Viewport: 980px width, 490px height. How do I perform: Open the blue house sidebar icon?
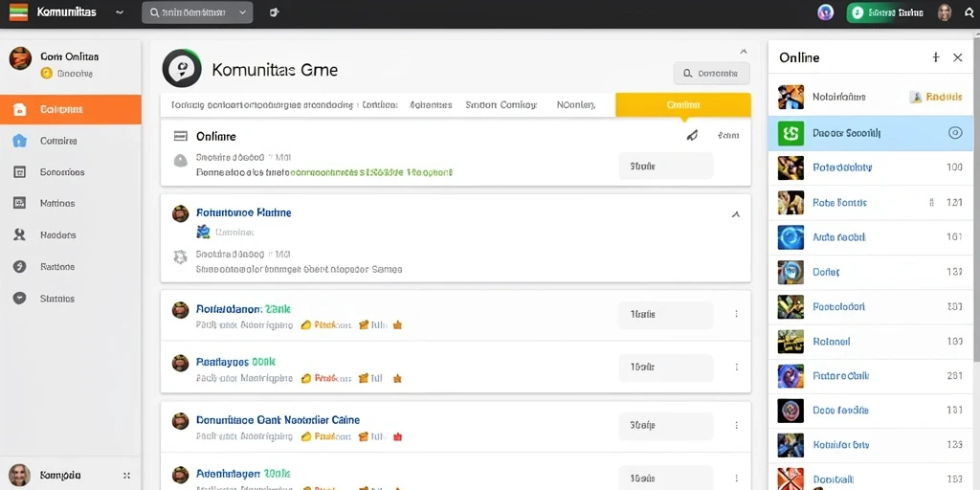pos(19,141)
